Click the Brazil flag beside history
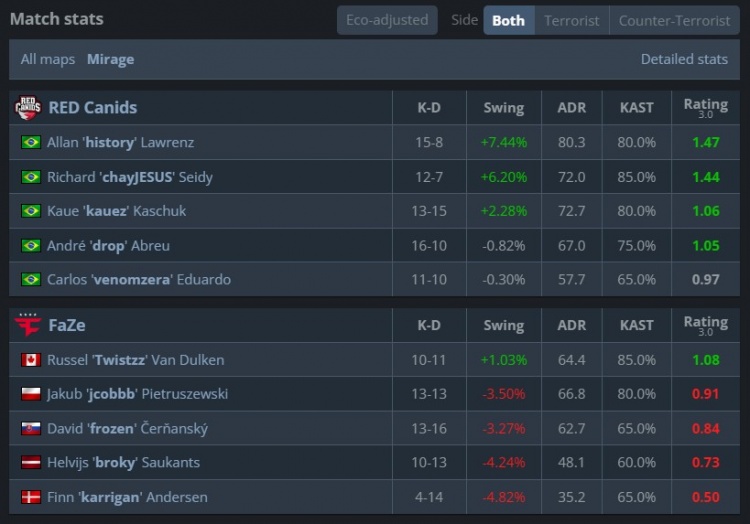This screenshot has width=750, height=524. click(x=30, y=143)
